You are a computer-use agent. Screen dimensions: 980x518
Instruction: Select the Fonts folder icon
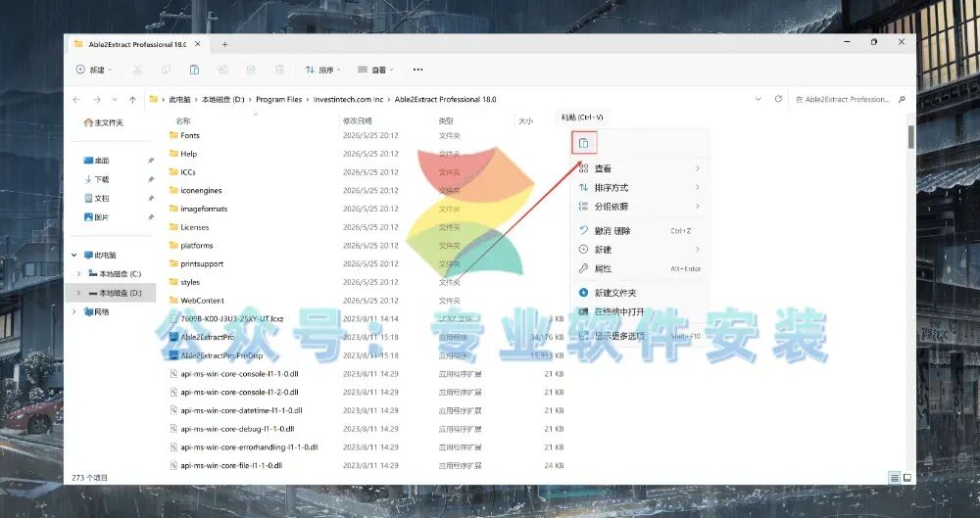coord(173,135)
